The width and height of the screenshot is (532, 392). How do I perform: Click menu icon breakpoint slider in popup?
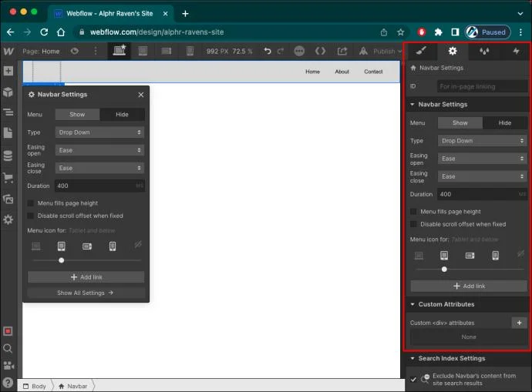pyautogui.click(x=62, y=260)
